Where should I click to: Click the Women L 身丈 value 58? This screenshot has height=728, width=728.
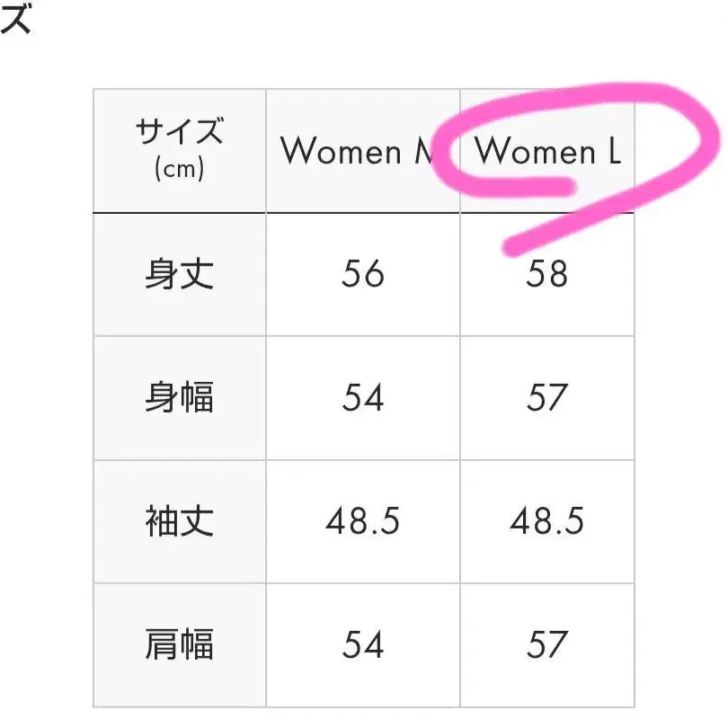click(x=546, y=274)
